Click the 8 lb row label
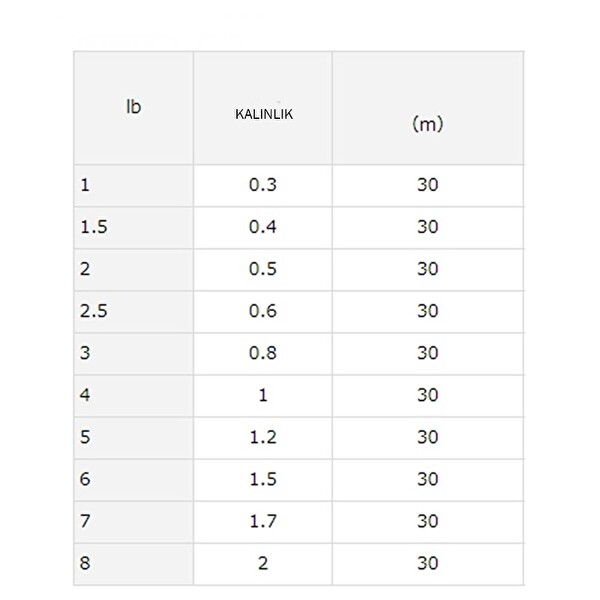Image resolution: width=600 pixels, height=600 pixels. click(x=86, y=563)
